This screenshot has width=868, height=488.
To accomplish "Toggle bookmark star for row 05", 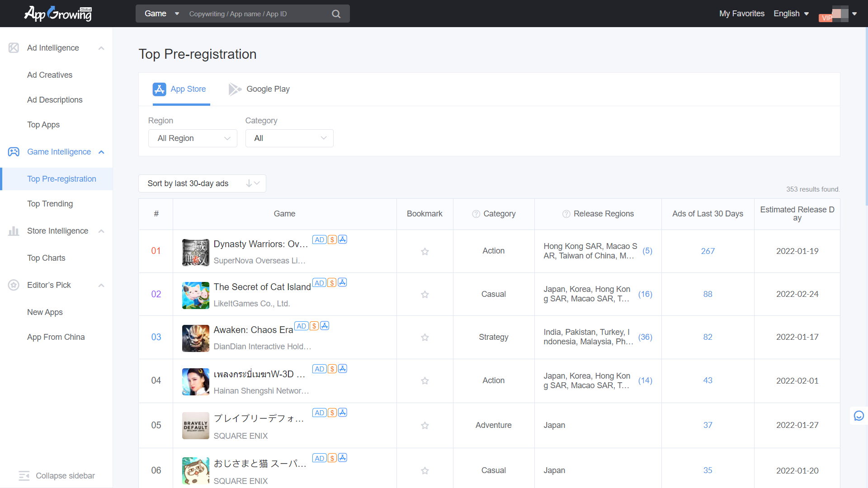I will coord(425,426).
